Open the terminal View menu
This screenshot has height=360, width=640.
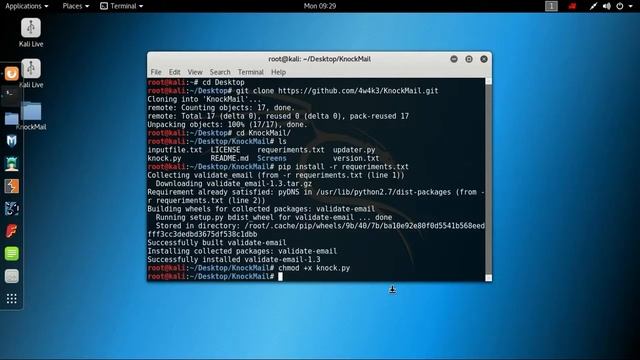coord(195,72)
